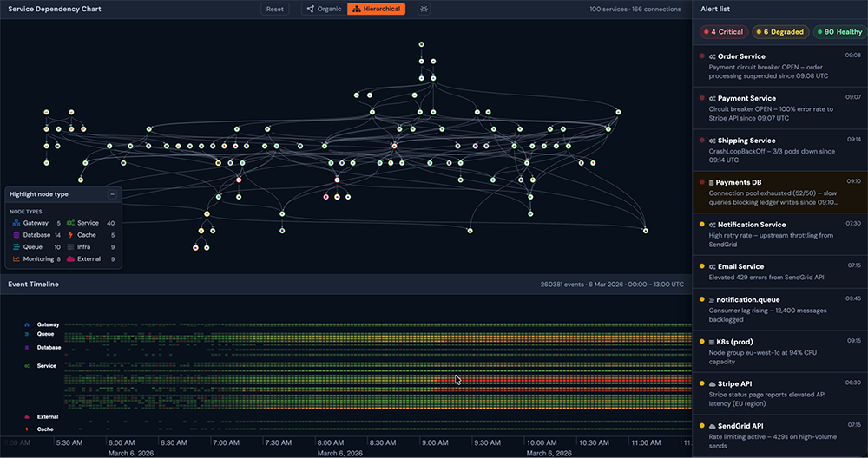Screen dimensions: 868x458
Task: Highlight Cache node type lightning icon
Action: (70, 235)
